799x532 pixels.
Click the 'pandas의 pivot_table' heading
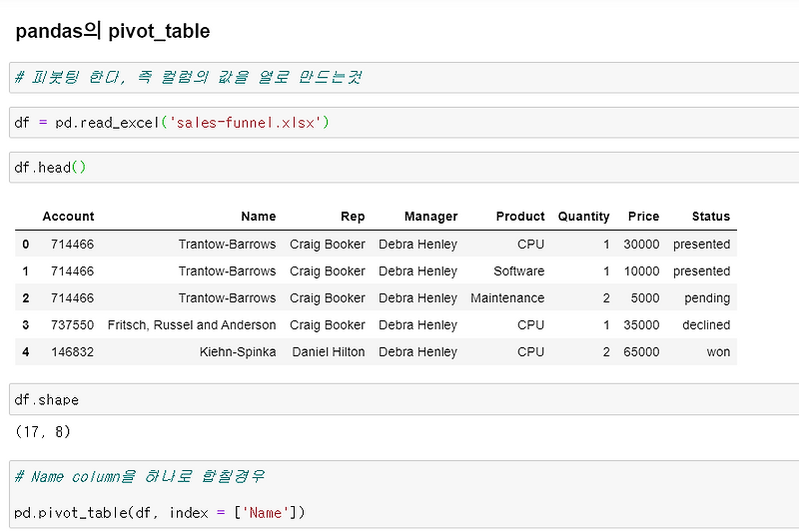pyautogui.click(x=113, y=31)
